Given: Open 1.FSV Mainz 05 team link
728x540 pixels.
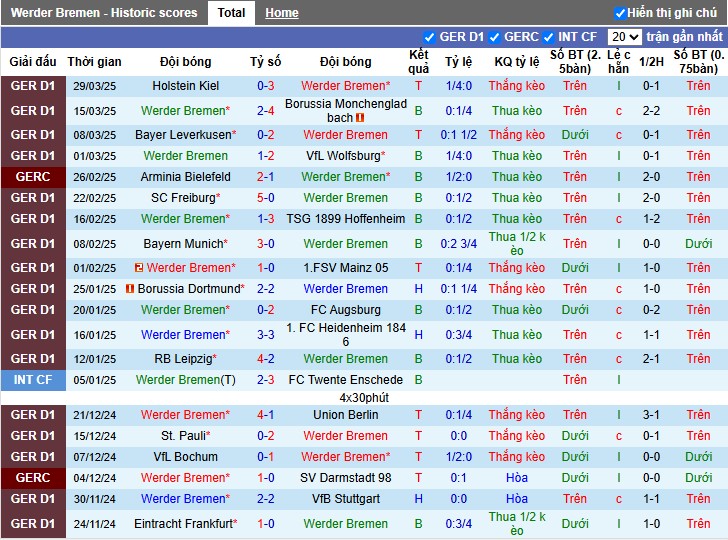Looking at the screenshot, I should [x=345, y=267].
